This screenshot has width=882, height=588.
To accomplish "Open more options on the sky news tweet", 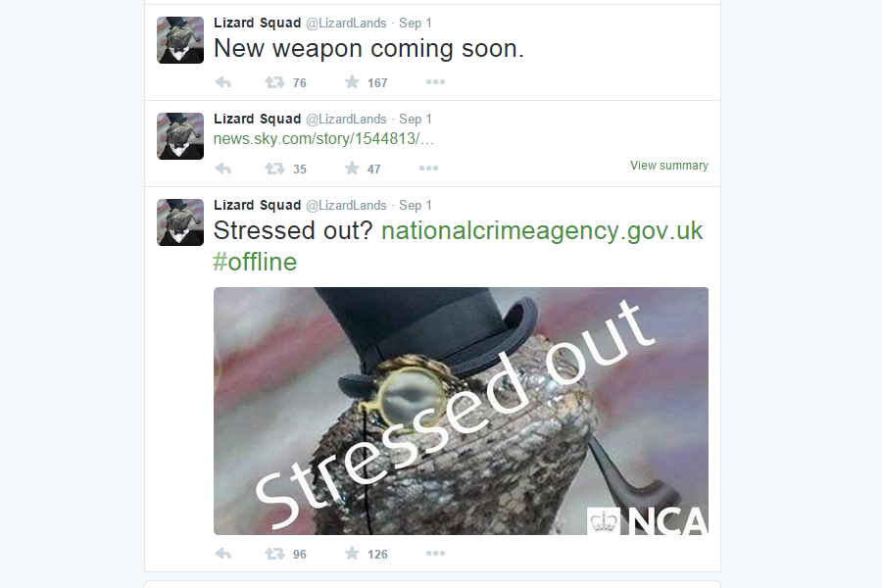I will [428, 169].
